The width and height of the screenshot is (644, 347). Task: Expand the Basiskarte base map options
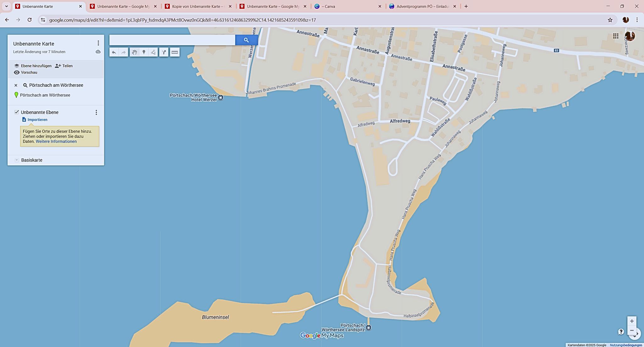[17, 160]
